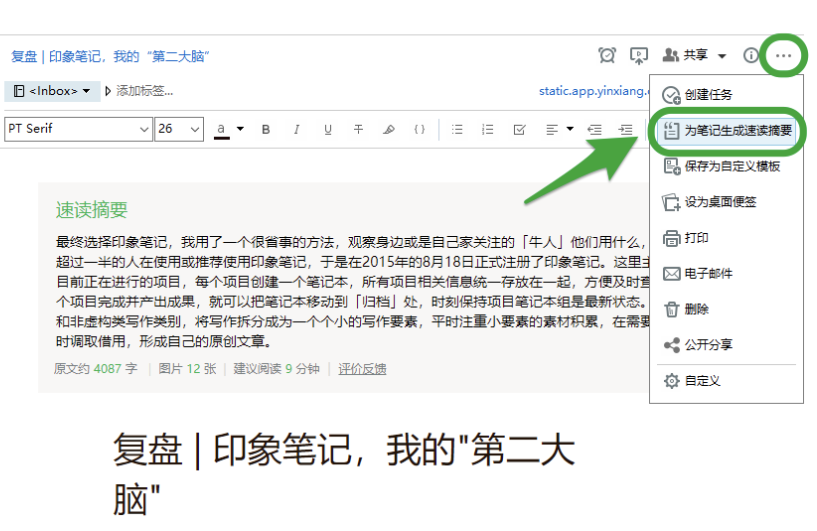This screenshot has height=531, width=817.
Task: Open presentation mode icon
Action: [x=639, y=55]
